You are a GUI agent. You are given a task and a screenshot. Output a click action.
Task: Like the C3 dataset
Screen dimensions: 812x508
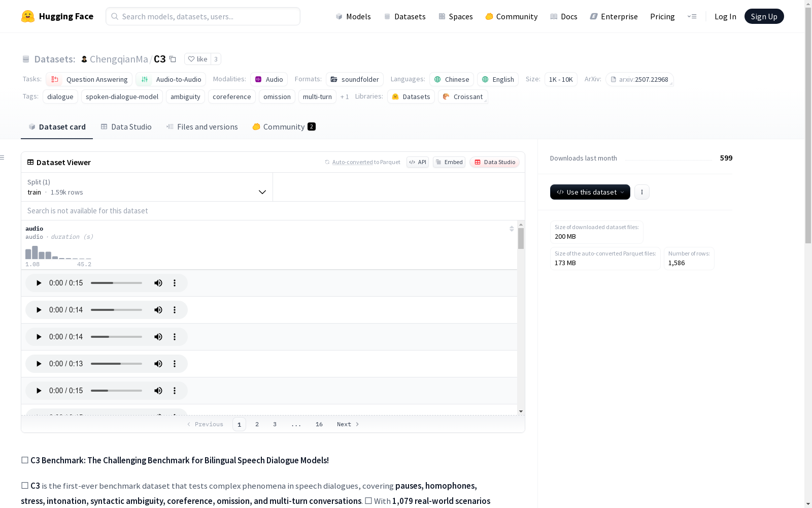tap(197, 59)
